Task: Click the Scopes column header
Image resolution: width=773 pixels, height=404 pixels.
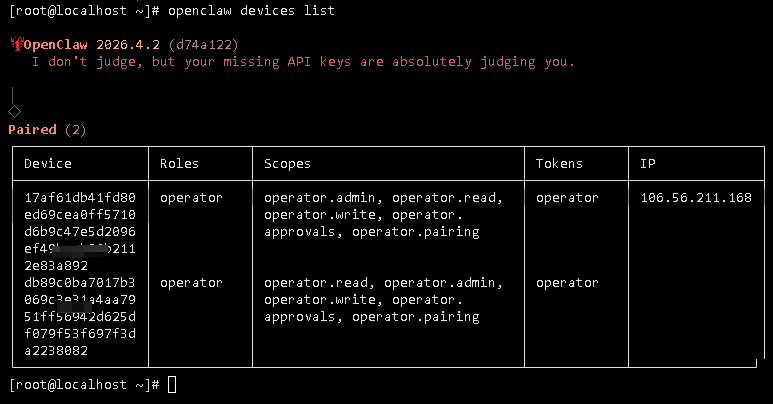Action: coord(287,163)
